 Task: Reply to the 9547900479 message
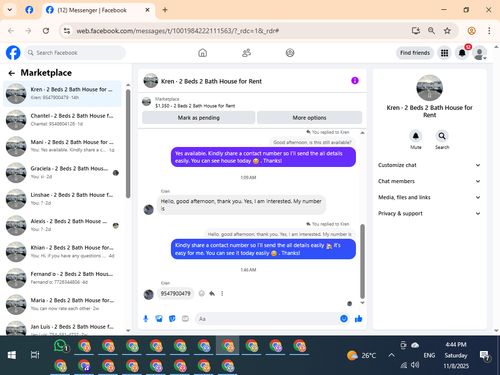pos(212,293)
